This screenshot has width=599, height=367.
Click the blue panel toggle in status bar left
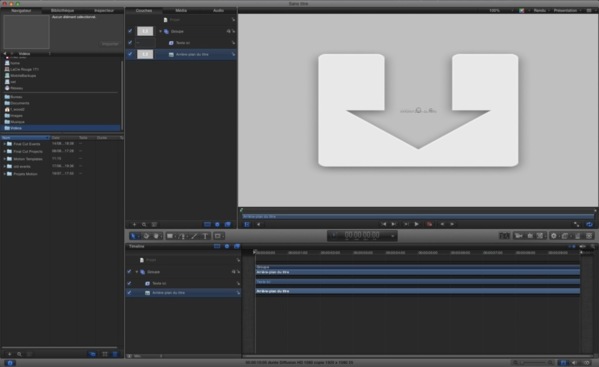[10, 363]
